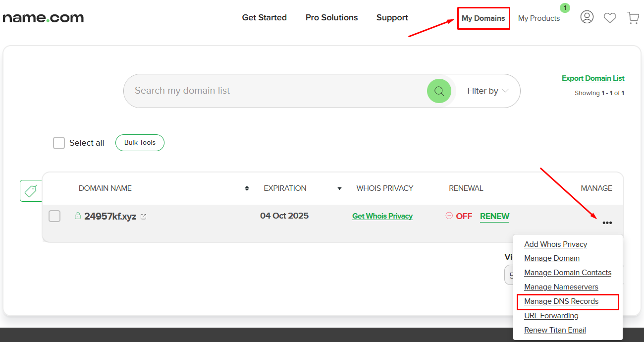Viewport: 644px width, 342px height.
Task: Sort by the EXPIRATION column arrow
Action: click(339, 188)
